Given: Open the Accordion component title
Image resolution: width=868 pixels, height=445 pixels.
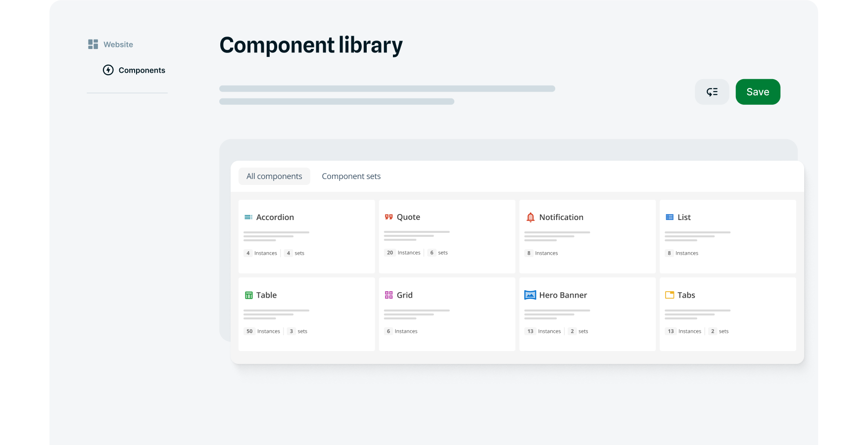Looking at the screenshot, I should pyautogui.click(x=275, y=217).
